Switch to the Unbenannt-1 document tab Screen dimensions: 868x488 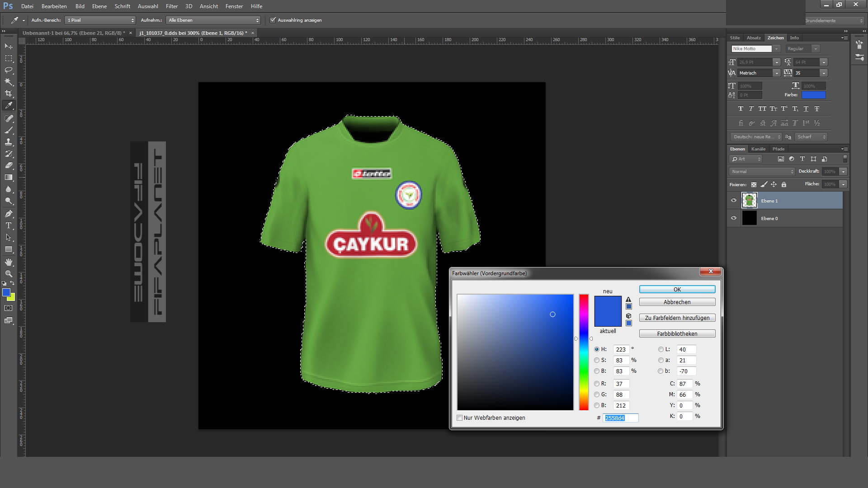point(74,33)
